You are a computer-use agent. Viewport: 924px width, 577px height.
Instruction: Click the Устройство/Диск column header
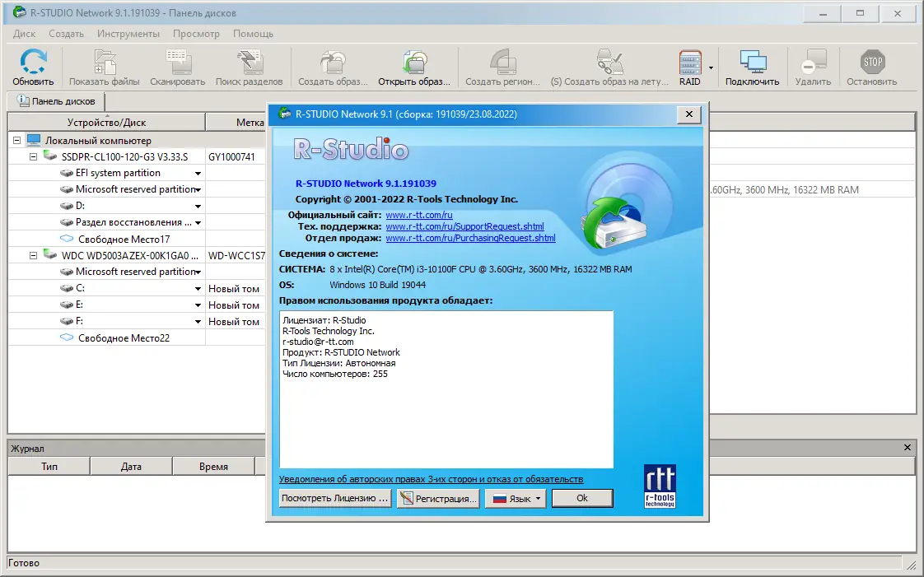(x=106, y=122)
